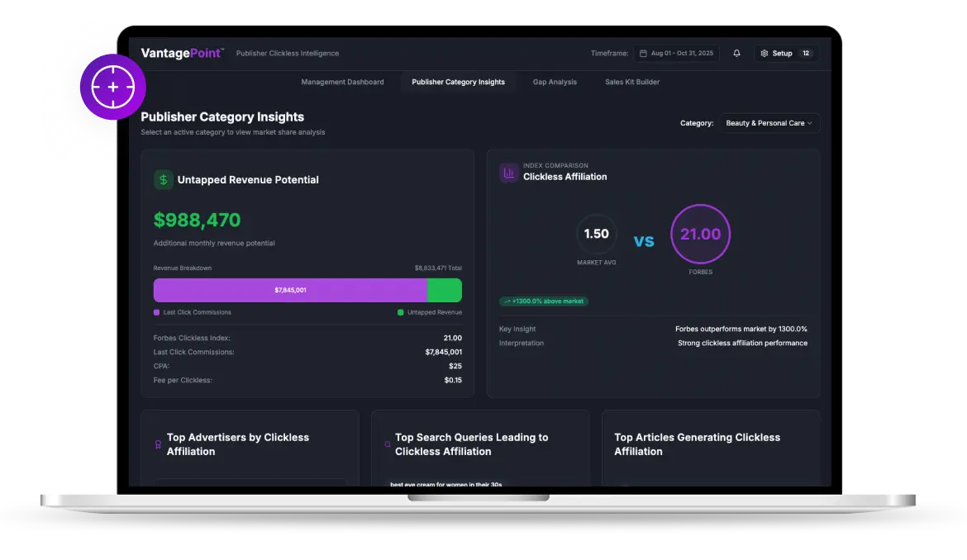Click the purple Last Click Commissions bar segment
The image size is (967, 560).
coord(290,291)
